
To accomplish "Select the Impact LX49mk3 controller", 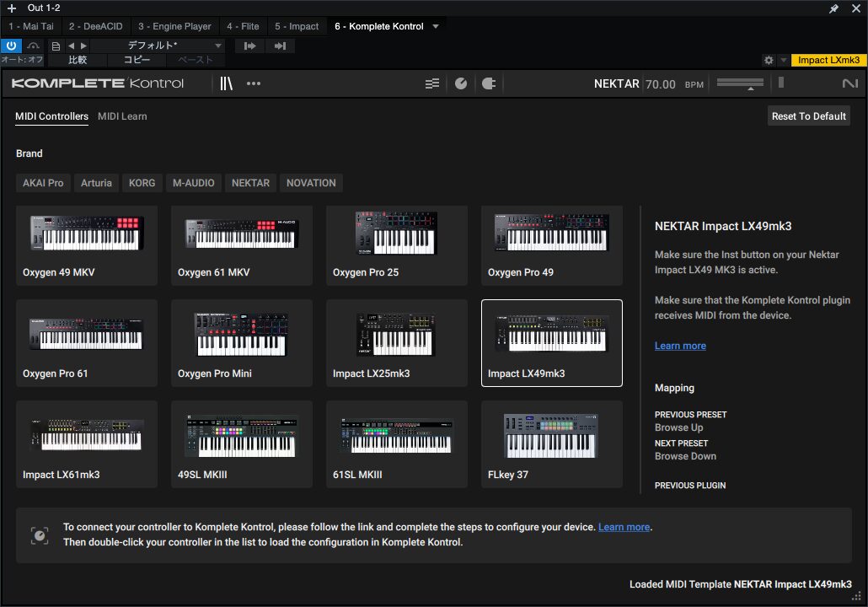I will pyautogui.click(x=552, y=343).
